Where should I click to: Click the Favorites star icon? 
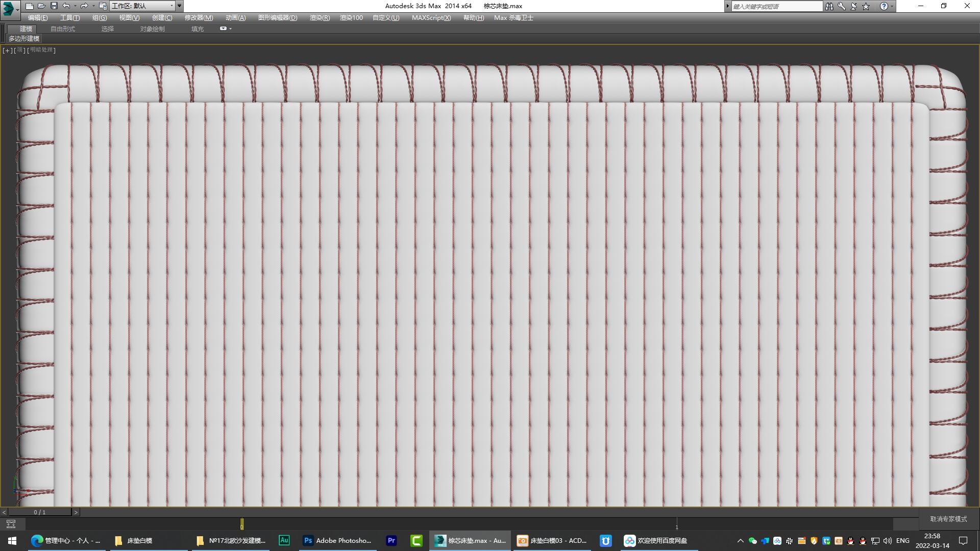[x=866, y=6]
